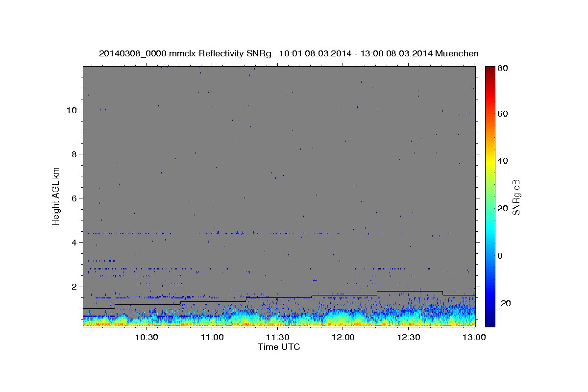Click the 11:00 time tick label

[x=212, y=337]
